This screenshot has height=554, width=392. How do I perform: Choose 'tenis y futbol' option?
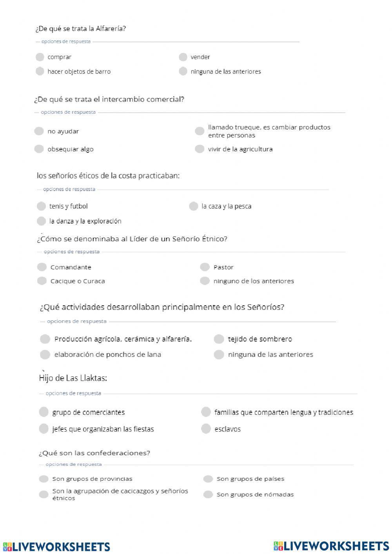pos(41,206)
